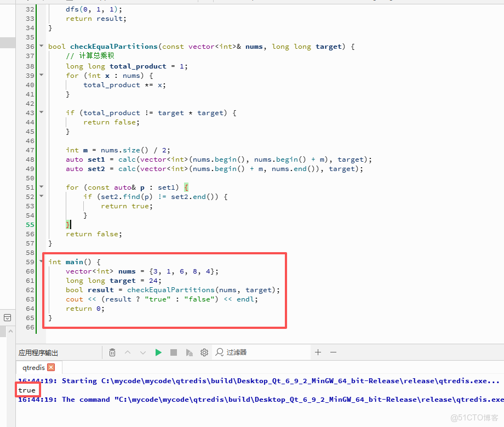Go to next output item arrow
Image resolution: width=504 pixels, height=427 pixels.
(x=143, y=352)
